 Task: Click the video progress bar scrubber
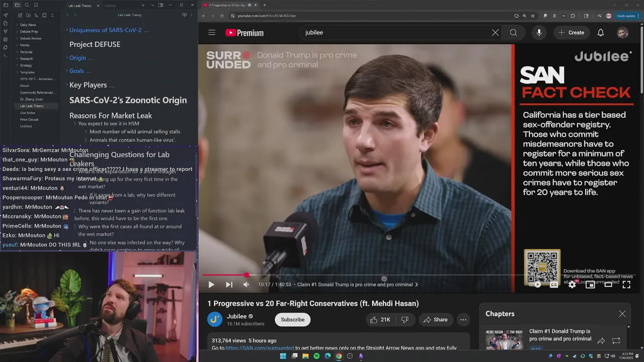click(247, 275)
